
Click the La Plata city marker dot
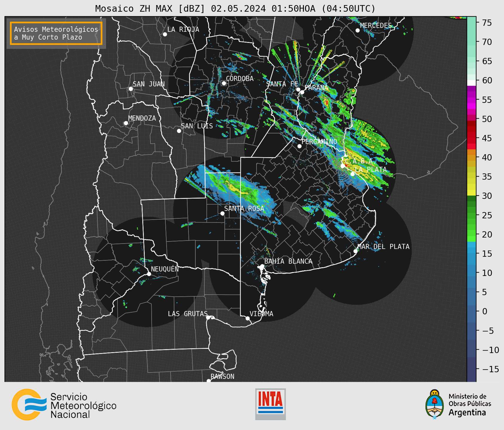[353, 174]
